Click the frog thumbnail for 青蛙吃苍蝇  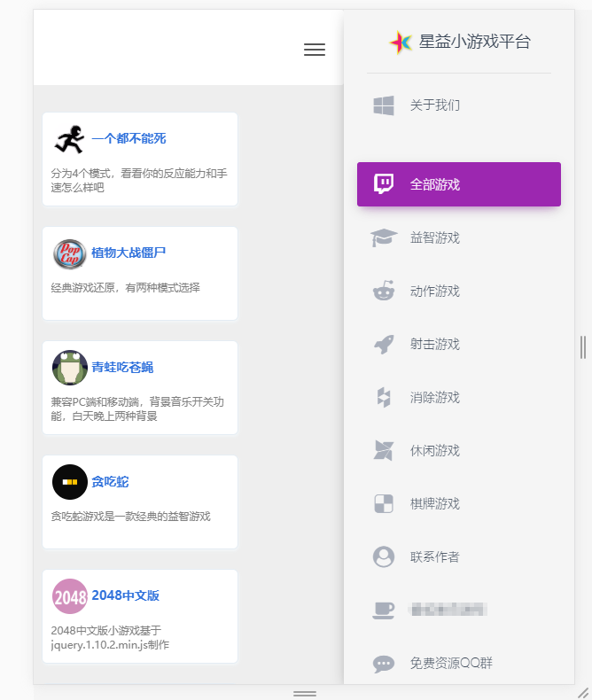tap(70, 367)
